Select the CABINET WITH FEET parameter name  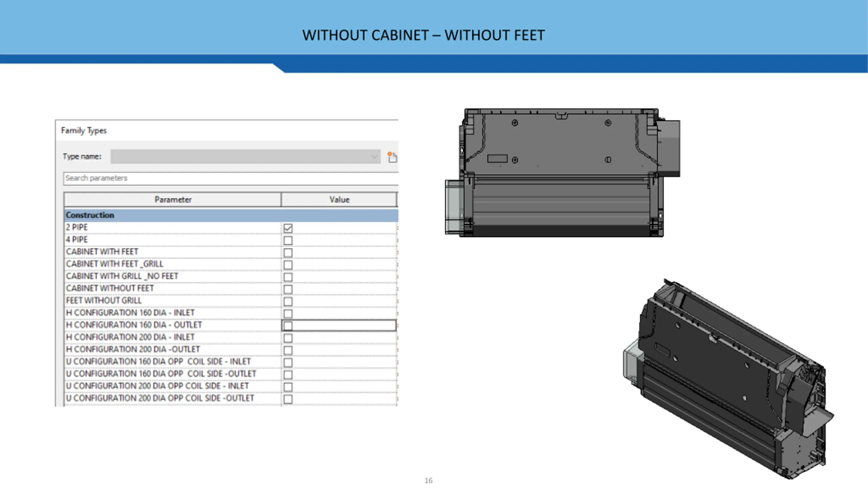point(102,252)
